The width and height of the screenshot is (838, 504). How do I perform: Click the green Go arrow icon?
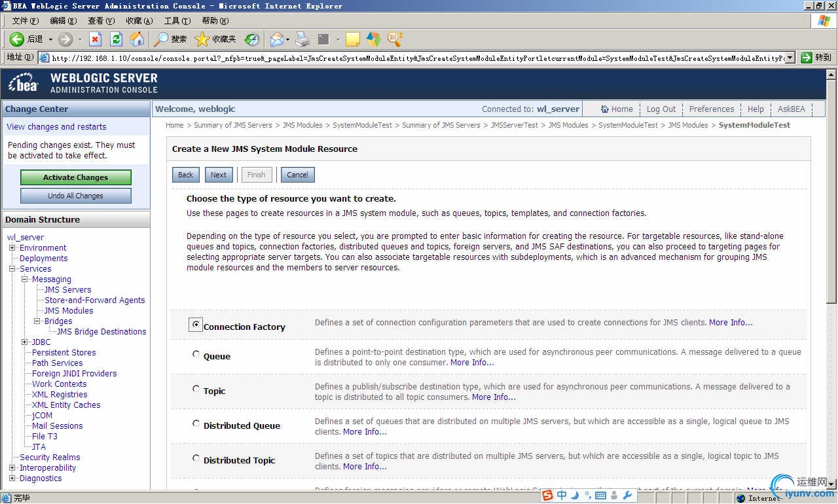(807, 58)
